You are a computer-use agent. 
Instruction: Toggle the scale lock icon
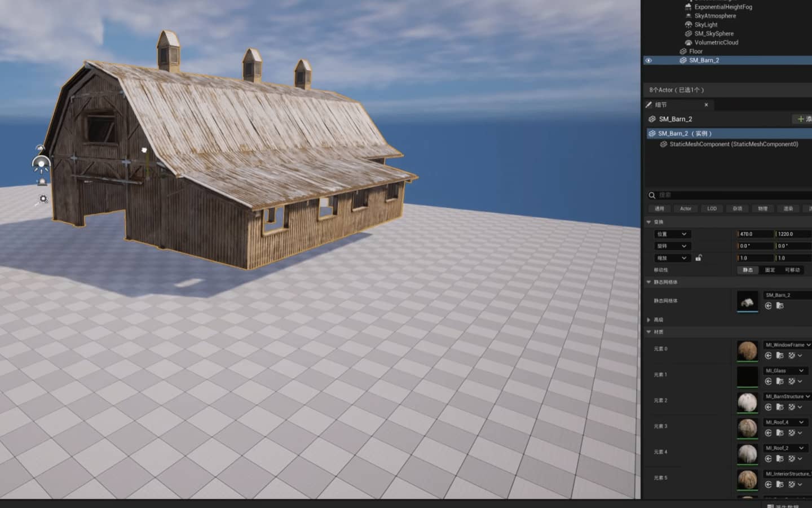pos(699,258)
